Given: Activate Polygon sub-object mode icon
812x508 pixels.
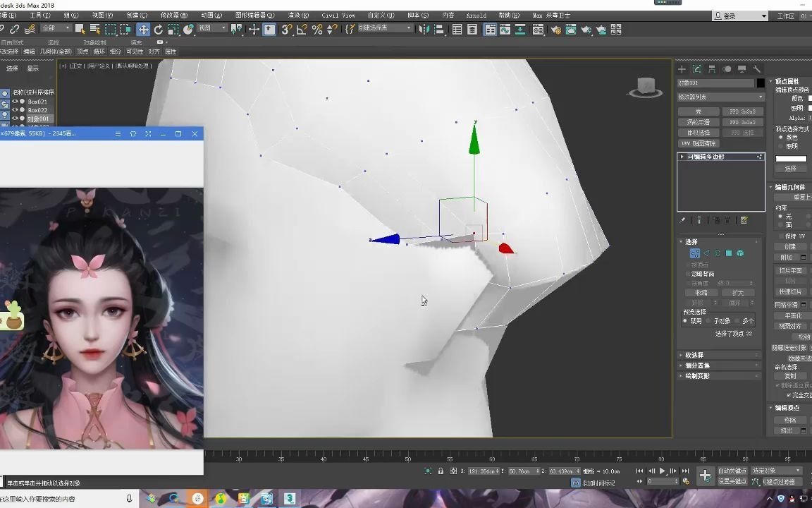Looking at the screenshot, I should [727, 253].
